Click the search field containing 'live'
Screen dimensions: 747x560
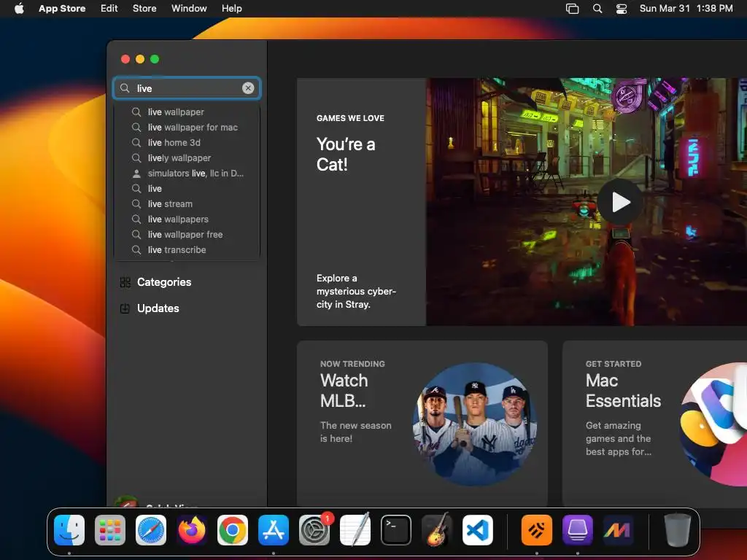187,88
